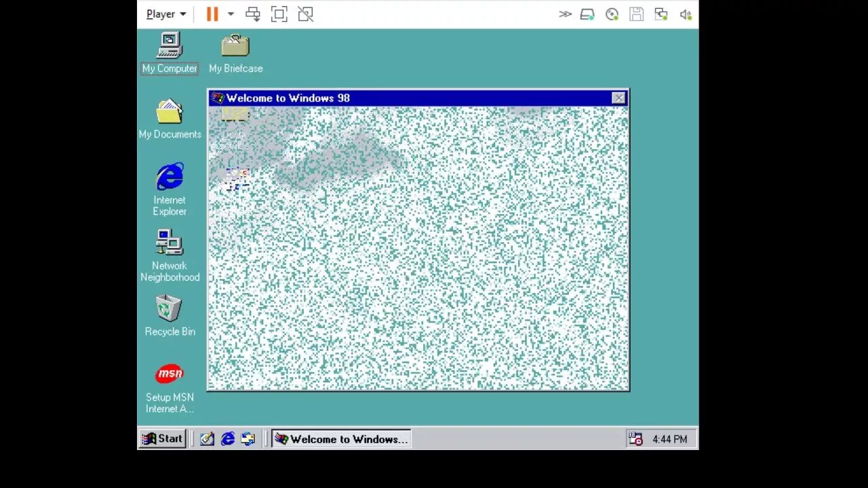
Task: Click the View Channels quick launch icon
Action: point(248,439)
